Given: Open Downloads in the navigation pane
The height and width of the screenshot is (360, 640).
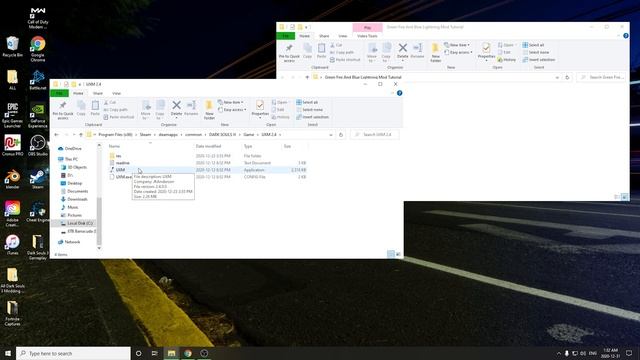Looking at the screenshot, I should click(77, 199).
